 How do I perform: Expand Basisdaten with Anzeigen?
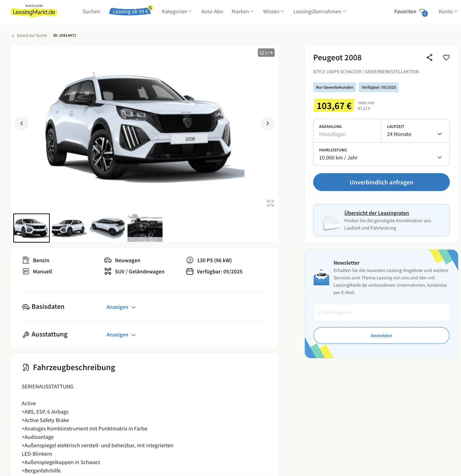pos(121,307)
